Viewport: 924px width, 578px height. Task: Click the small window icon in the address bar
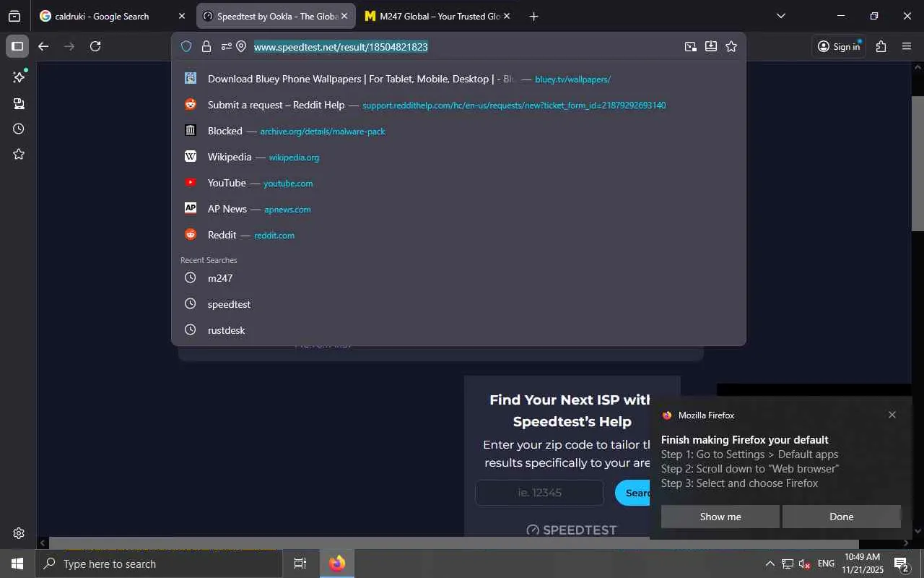coord(691,46)
